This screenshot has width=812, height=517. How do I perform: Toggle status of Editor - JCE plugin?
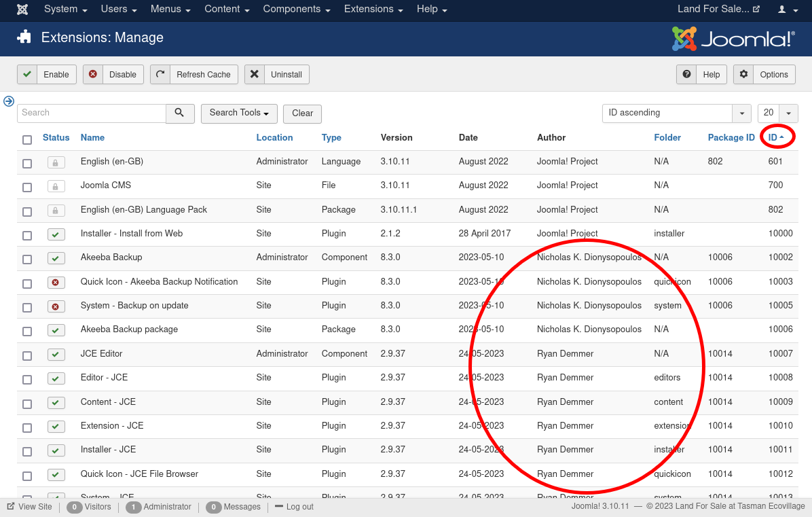[56, 378]
